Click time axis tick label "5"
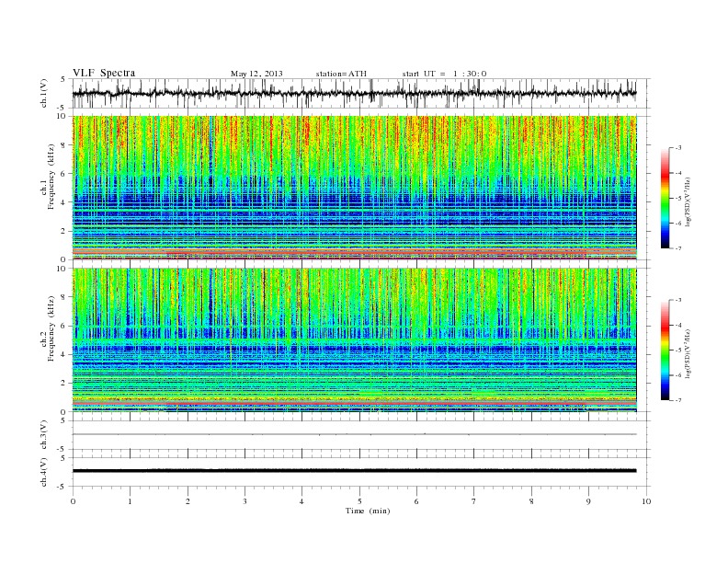 coord(359,501)
